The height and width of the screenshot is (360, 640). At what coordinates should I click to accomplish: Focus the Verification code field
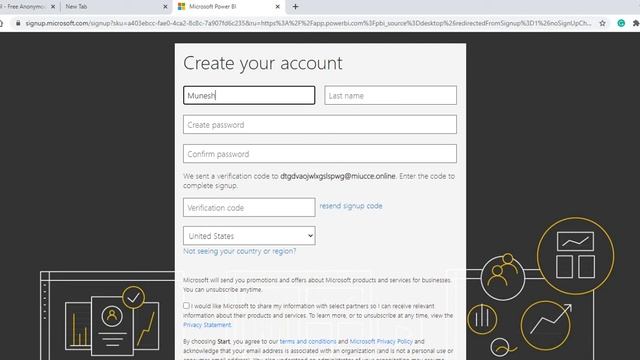(x=249, y=207)
